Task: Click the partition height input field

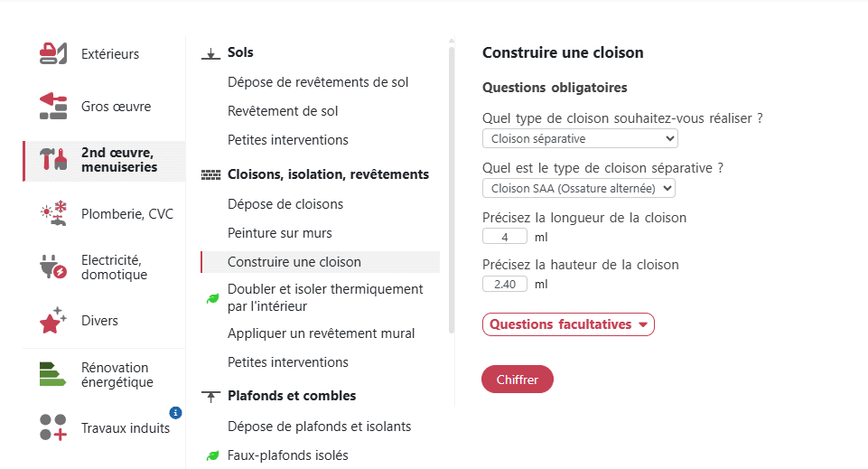Action: coord(505,284)
